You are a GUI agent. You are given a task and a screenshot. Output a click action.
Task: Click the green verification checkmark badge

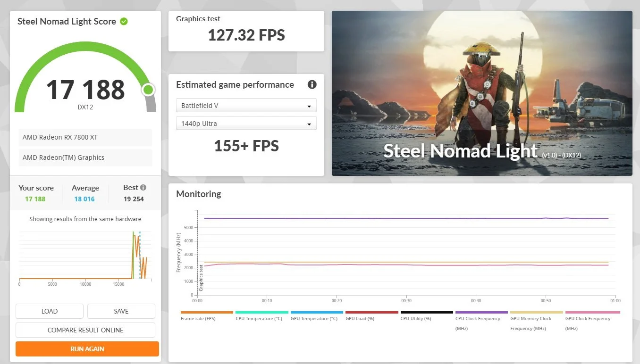[x=123, y=21]
